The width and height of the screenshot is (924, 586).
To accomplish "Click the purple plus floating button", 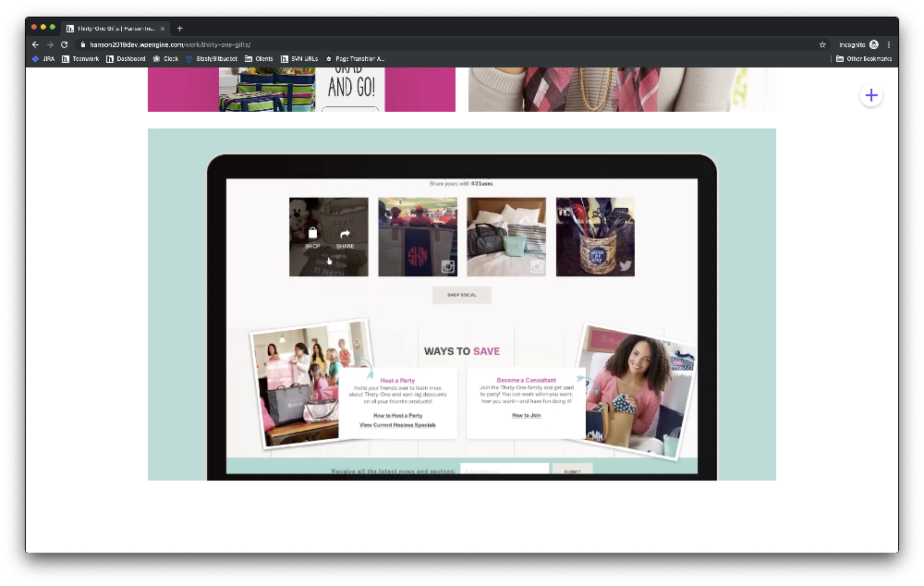I will (x=871, y=95).
